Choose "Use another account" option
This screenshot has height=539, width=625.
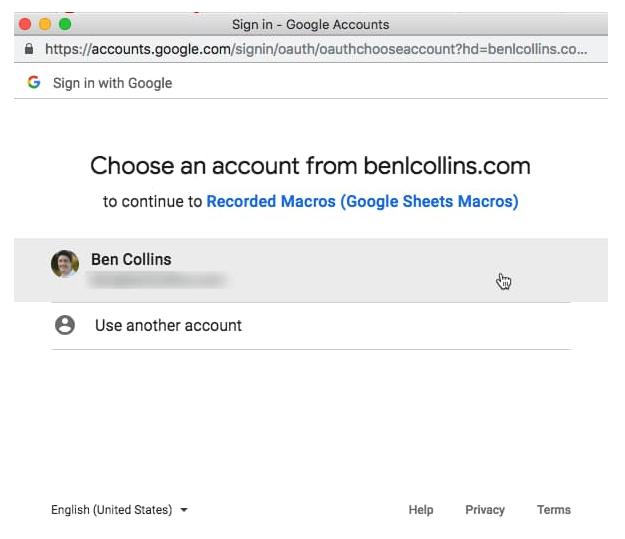168,325
